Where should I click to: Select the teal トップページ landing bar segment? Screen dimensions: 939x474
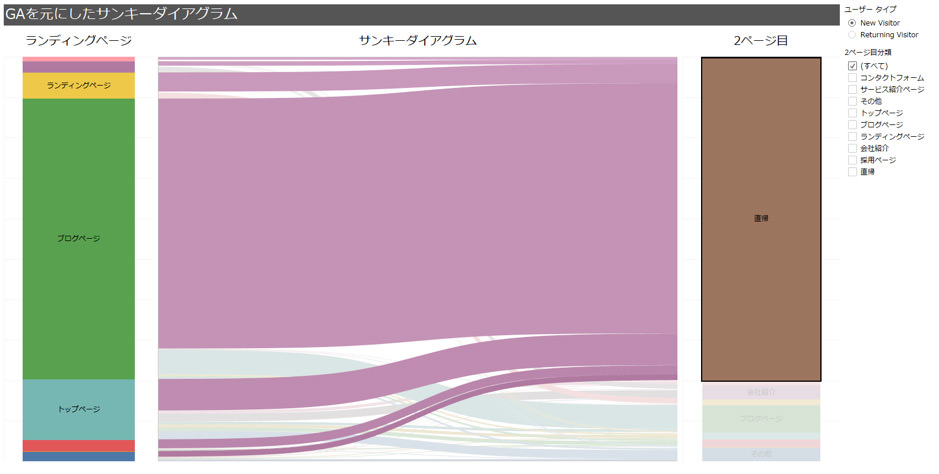tap(78, 409)
